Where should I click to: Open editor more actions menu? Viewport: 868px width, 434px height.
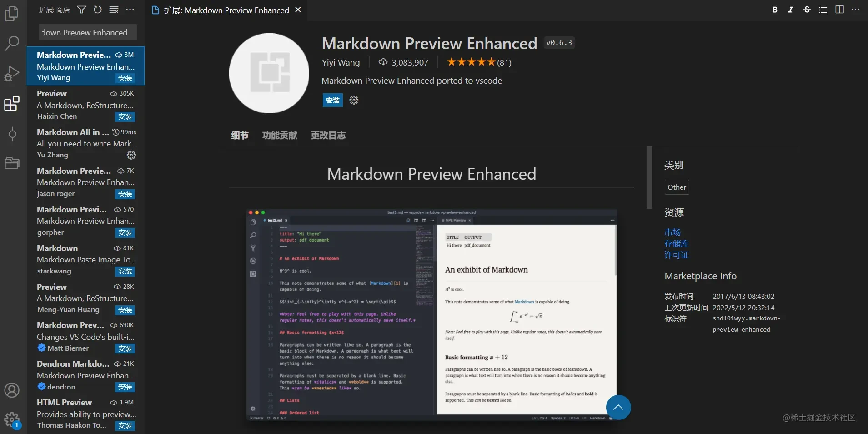click(x=855, y=10)
